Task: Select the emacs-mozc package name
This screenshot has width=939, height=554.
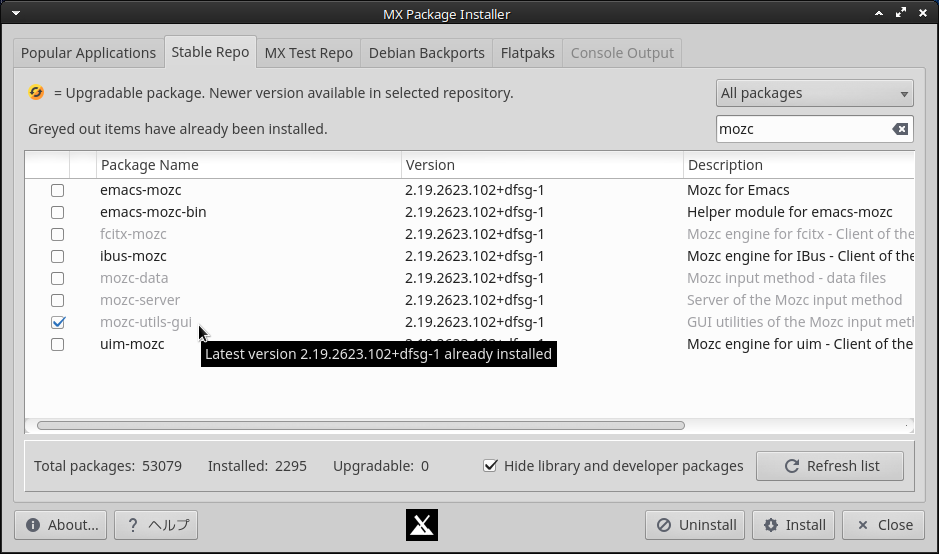Action: click(141, 190)
